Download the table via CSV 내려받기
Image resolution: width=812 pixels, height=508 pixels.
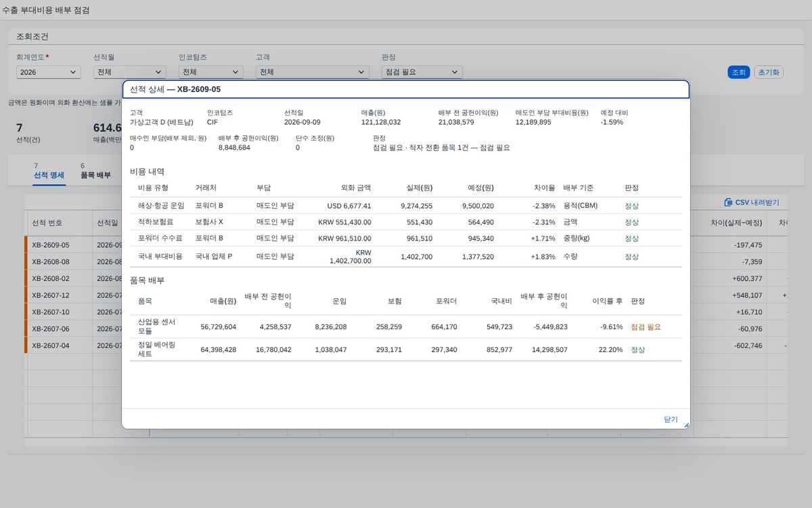click(752, 202)
